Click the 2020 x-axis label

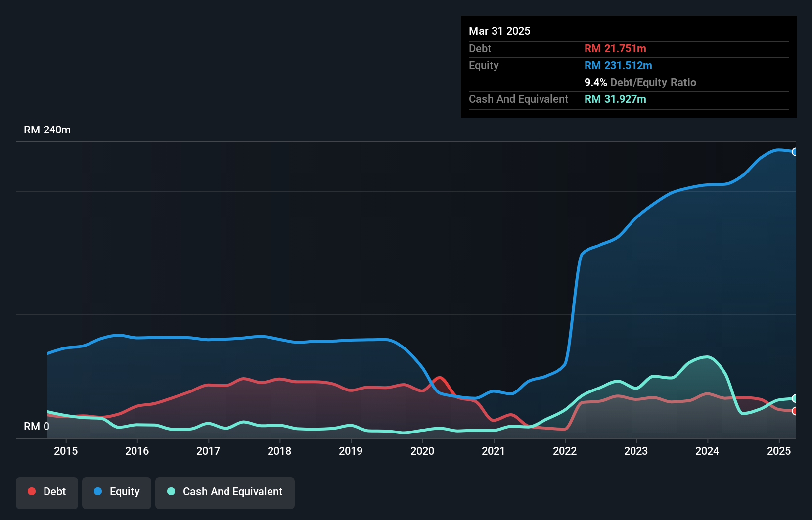[x=422, y=451]
